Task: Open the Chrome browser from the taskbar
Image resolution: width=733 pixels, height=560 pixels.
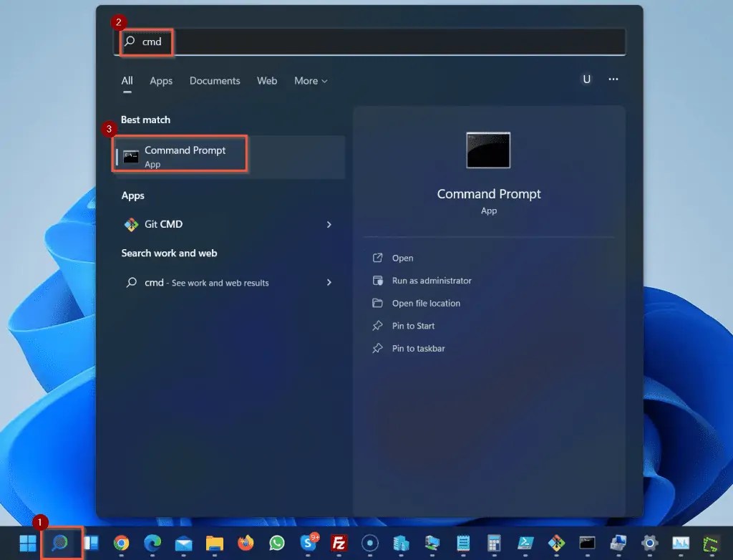Action: (x=122, y=544)
